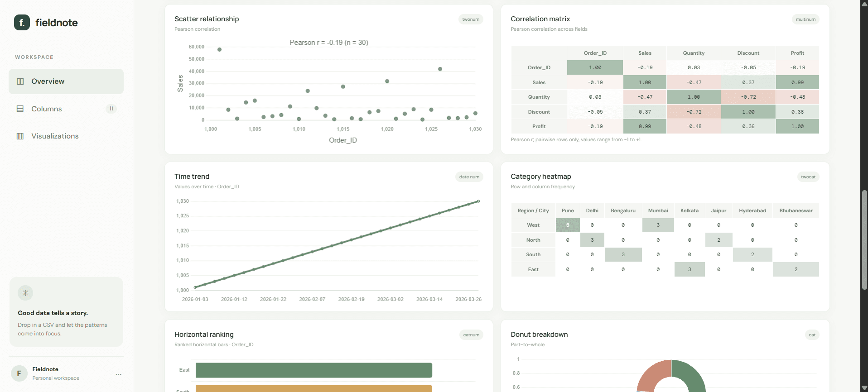The width and height of the screenshot is (868, 392).
Task: Click the date num tag on Time trend
Action: pos(469,177)
